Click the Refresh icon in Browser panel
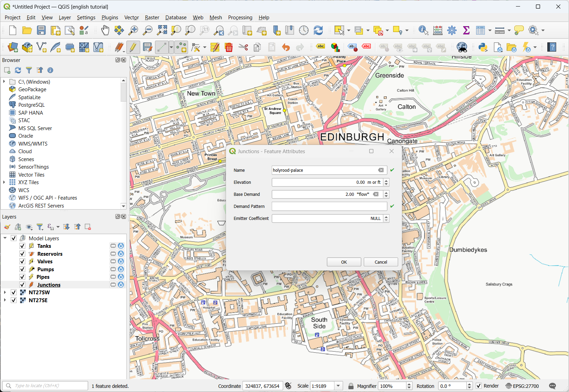The image size is (569, 392). 18,70
